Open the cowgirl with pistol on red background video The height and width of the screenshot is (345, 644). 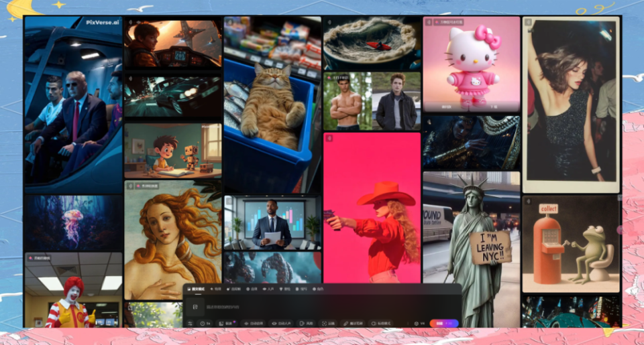372,208
